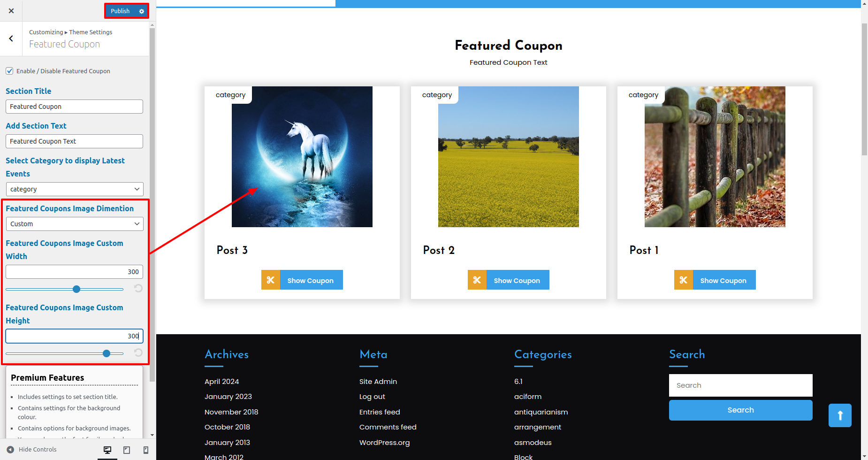The width and height of the screenshot is (868, 460).
Task: Open the Post 3 title link
Action: tap(232, 250)
